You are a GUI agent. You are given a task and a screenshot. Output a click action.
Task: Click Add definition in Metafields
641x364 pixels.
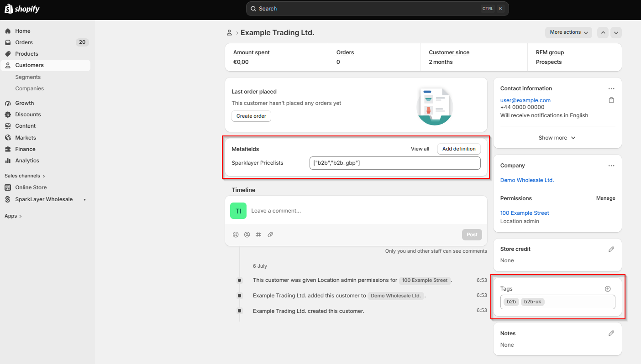[x=459, y=149]
